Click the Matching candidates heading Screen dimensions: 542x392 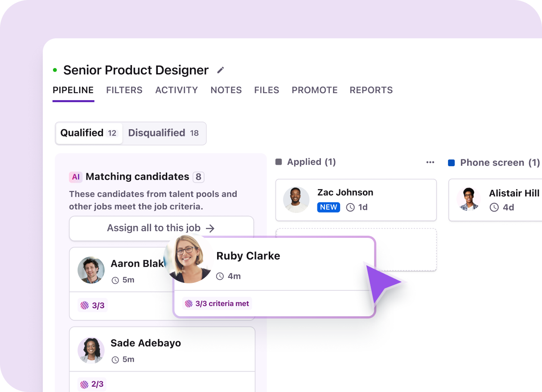tap(137, 177)
